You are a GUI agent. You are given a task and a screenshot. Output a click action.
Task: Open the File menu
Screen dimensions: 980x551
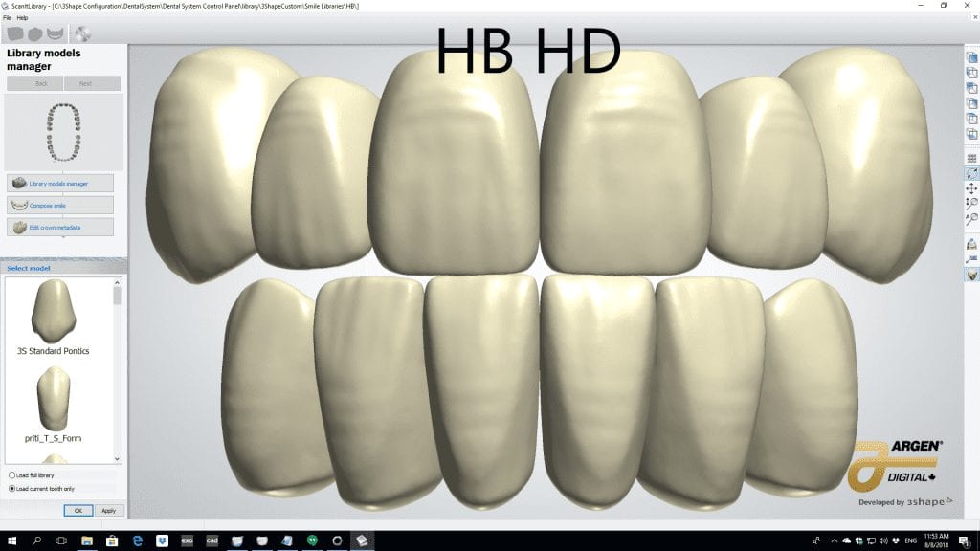(x=8, y=17)
